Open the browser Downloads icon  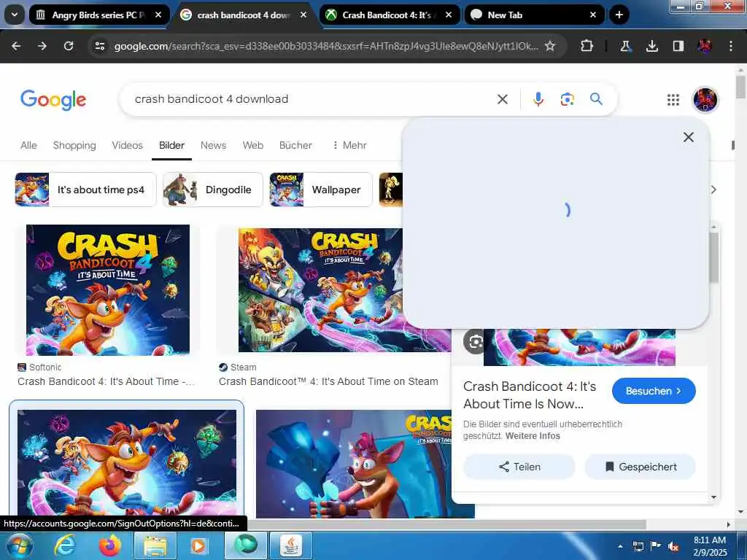[651, 46]
